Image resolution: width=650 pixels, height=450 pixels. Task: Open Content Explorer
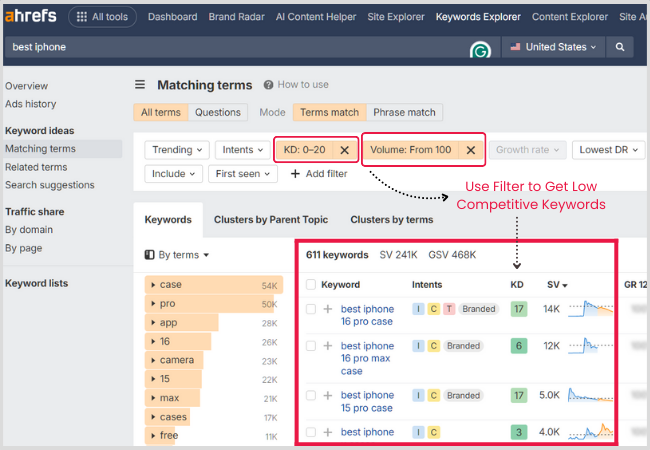pyautogui.click(x=570, y=17)
